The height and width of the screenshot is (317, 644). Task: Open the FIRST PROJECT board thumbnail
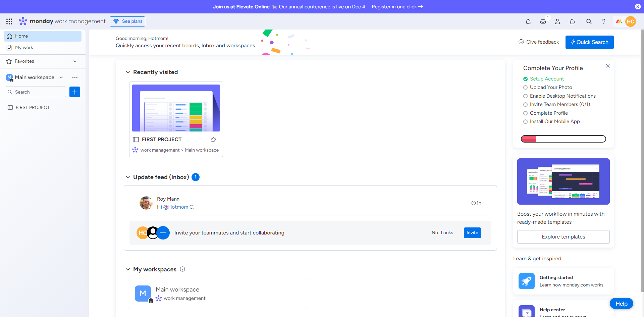tap(176, 108)
